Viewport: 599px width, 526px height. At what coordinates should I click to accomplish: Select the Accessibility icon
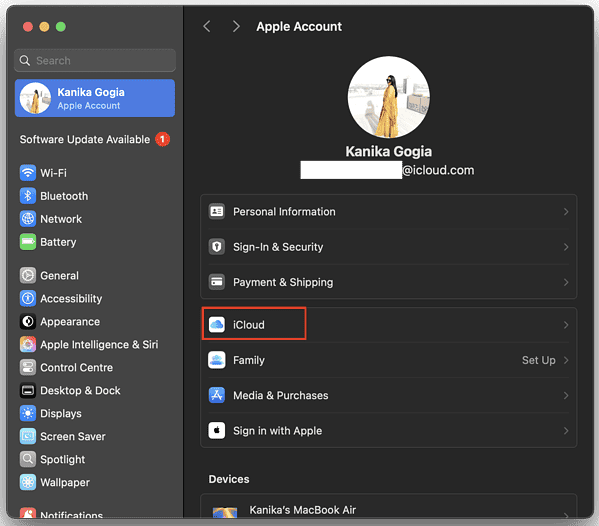pyautogui.click(x=28, y=298)
